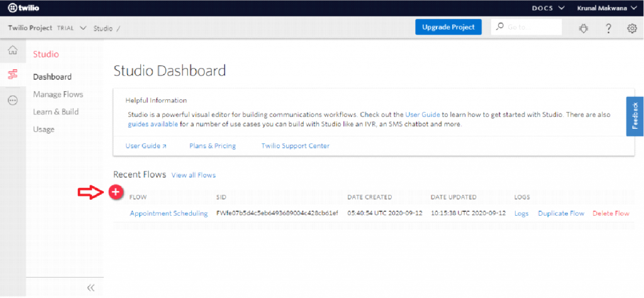Expand the Twilio Project TRIAL switcher
Viewport: 644px width, 298px height.
coord(47,28)
